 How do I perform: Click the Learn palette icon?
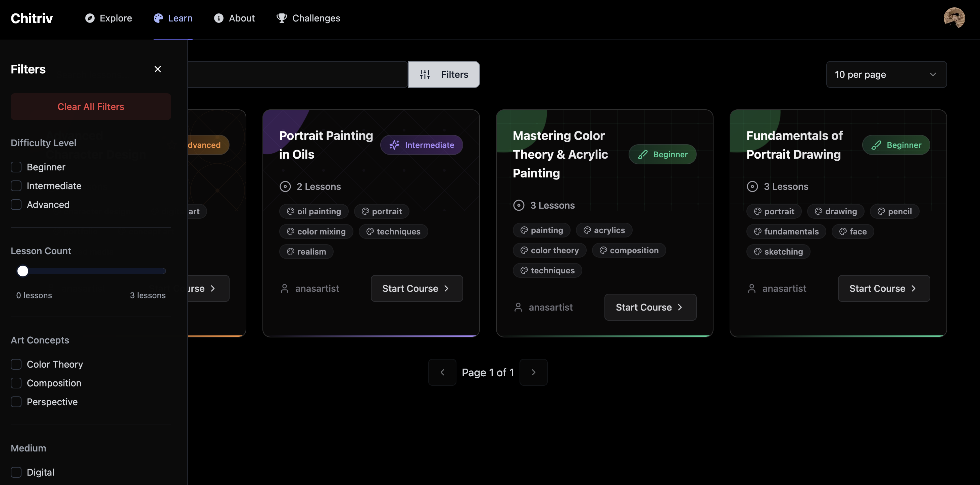(158, 18)
